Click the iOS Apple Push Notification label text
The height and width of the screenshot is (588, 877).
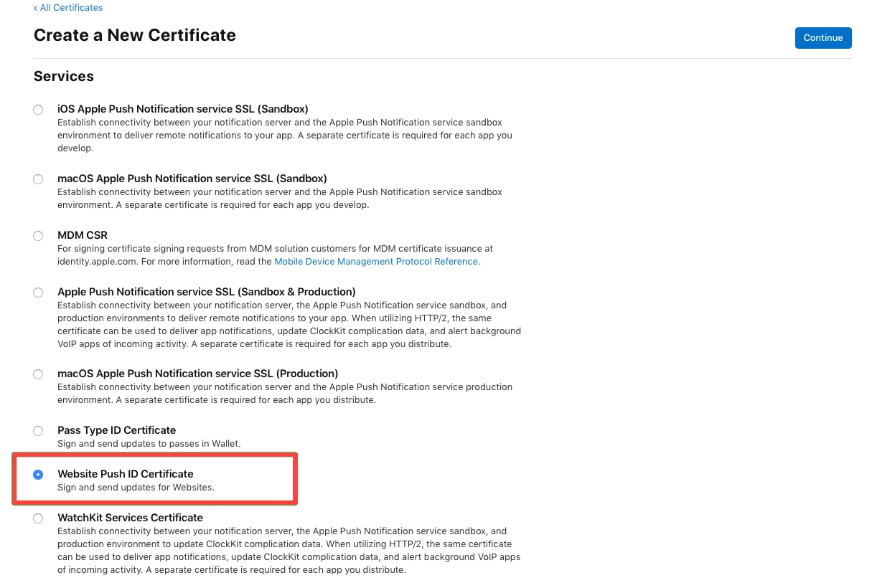[x=182, y=109]
